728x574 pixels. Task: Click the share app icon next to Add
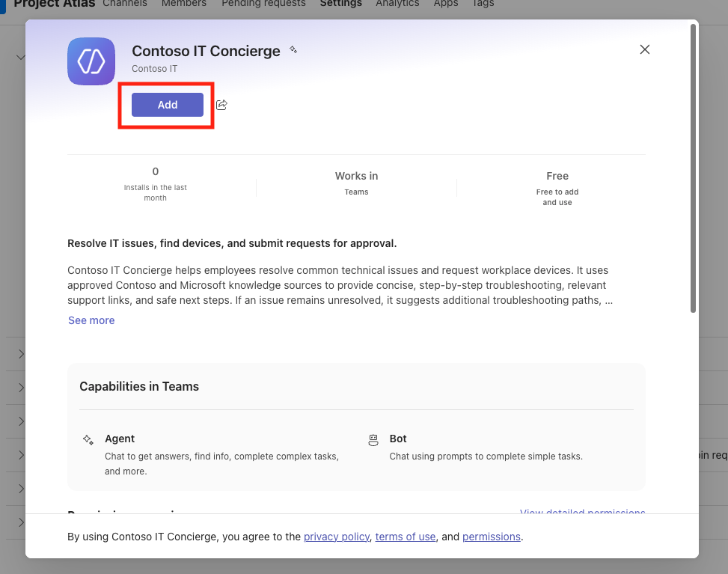pyautogui.click(x=221, y=105)
